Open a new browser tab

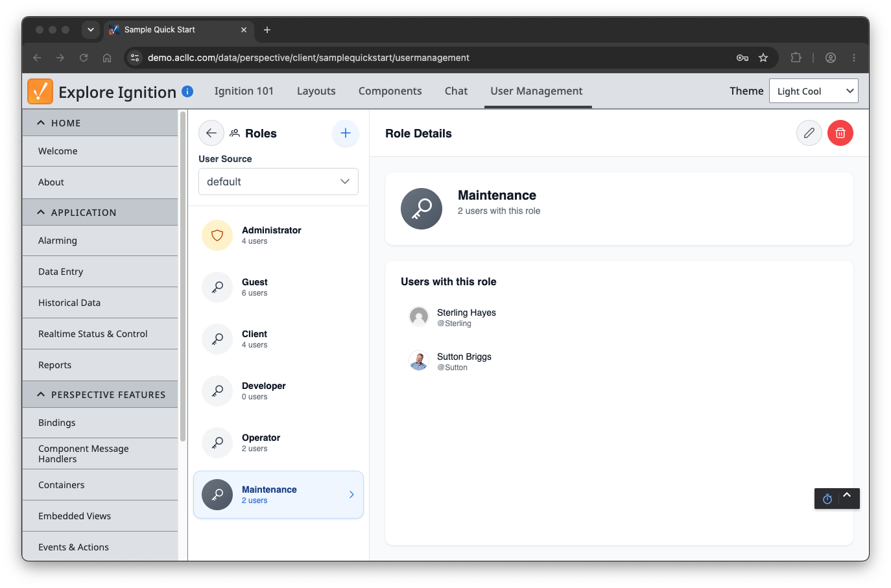267,30
